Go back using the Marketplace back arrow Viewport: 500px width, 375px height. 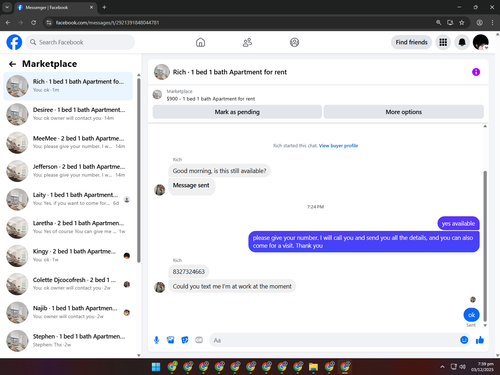[12, 64]
